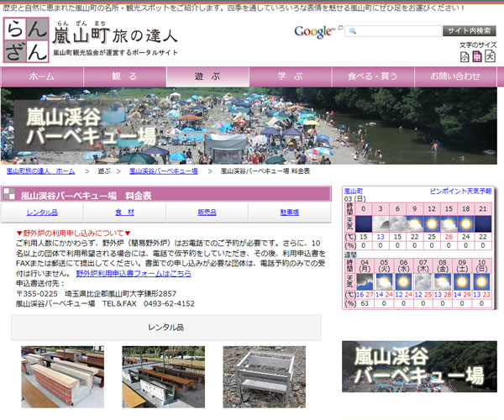
Task: Open the ホーム navigation tab
Action: [x=42, y=76]
